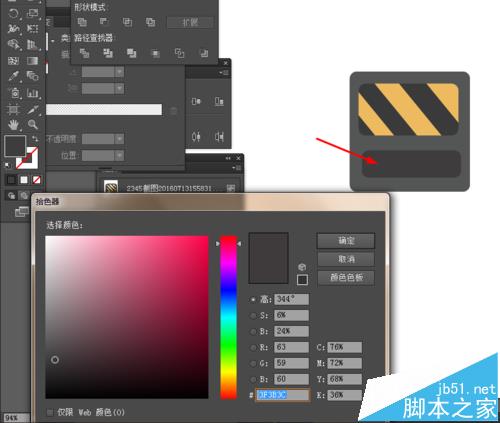Select the Width/Warp tool
This screenshot has height=423, width=500.
(x=13, y=29)
